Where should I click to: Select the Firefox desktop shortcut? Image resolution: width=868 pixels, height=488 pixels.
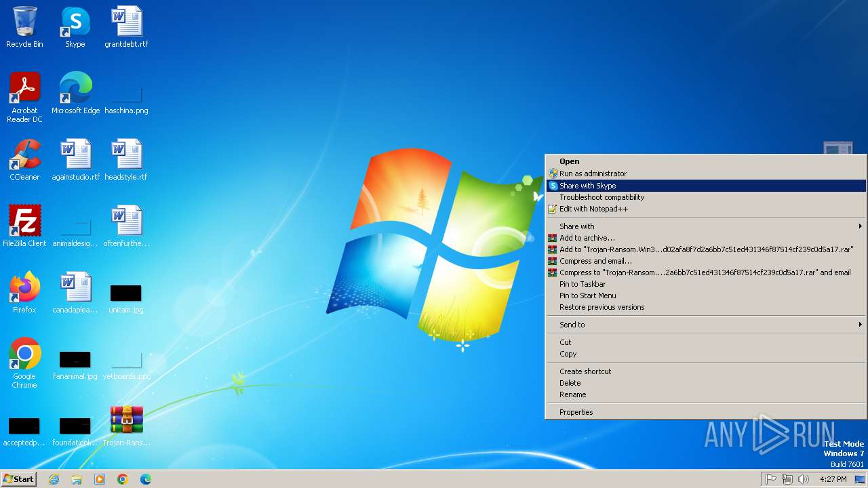(24, 293)
